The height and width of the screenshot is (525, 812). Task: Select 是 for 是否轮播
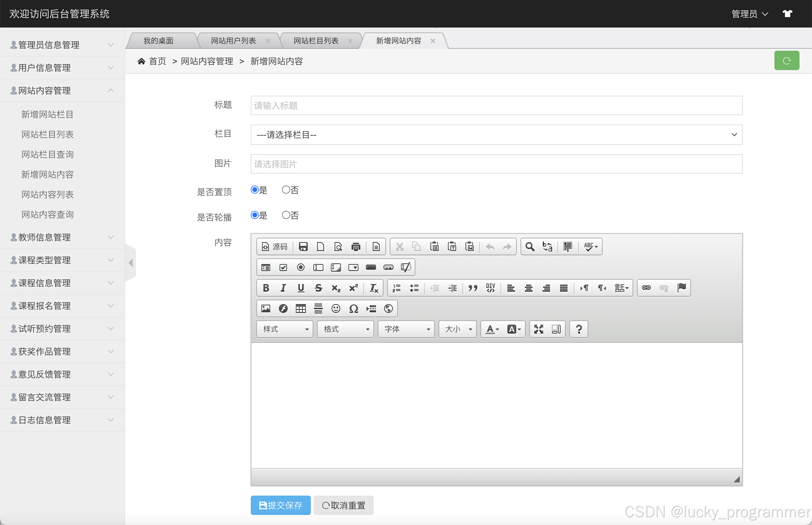click(254, 215)
